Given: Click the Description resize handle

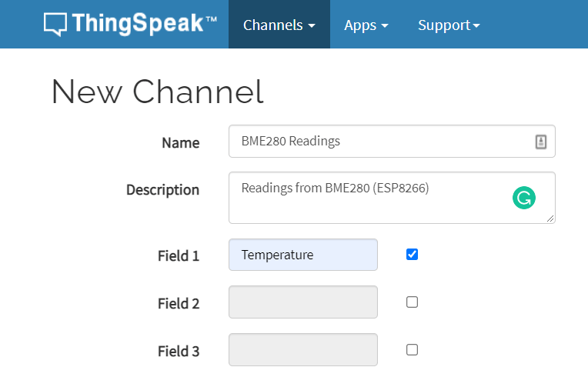Looking at the screenshot, I should (x=550, y=219).
